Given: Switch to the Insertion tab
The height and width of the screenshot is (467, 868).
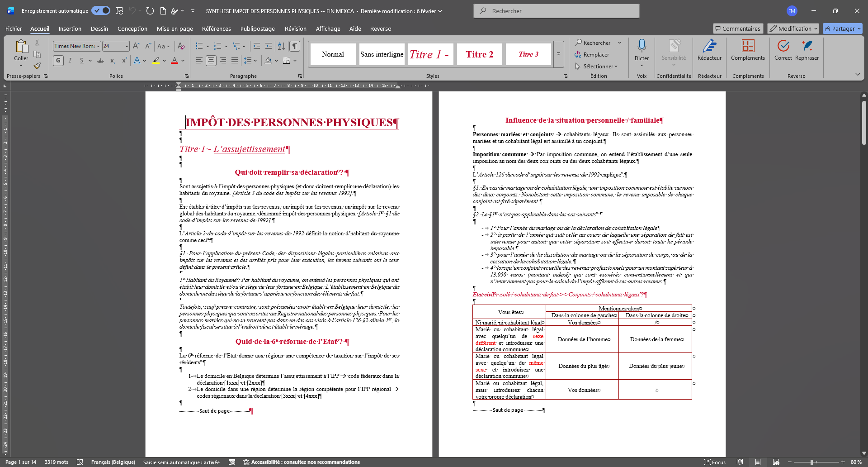Looking at the screenshot, I should pos(70,29).
